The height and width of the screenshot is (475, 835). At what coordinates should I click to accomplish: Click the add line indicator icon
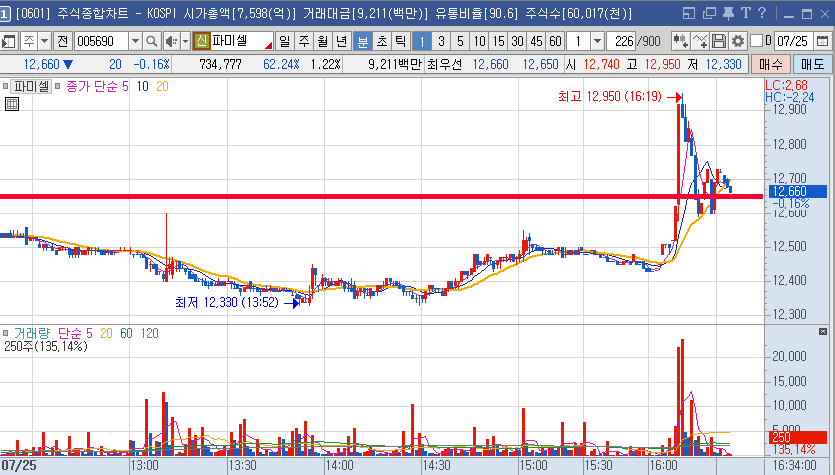pyautogui.click(x=699, y=41)
